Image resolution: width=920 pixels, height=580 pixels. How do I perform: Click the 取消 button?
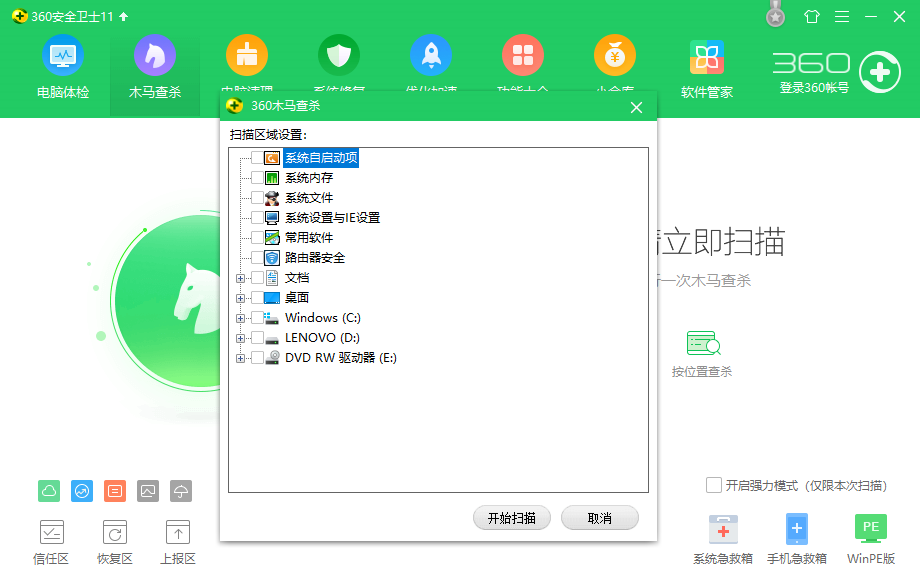coord(600,518)
